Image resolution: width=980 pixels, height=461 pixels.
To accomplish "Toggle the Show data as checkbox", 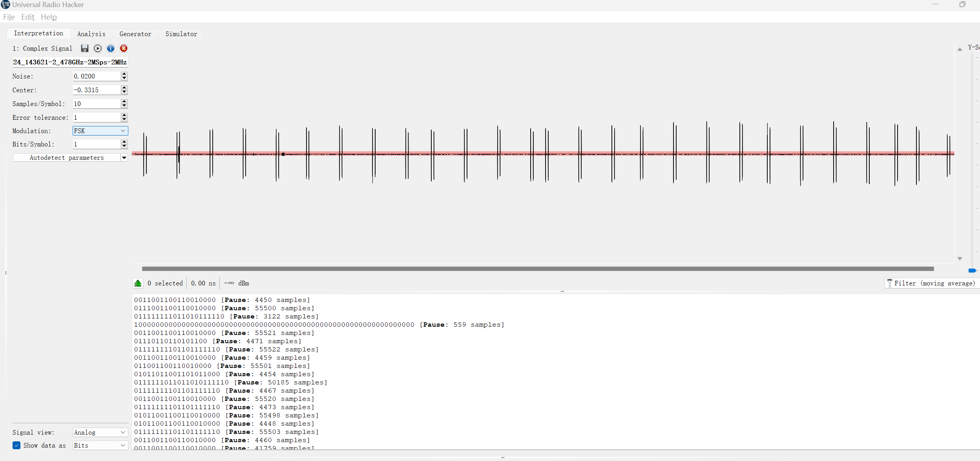I will tap(16, 445).
